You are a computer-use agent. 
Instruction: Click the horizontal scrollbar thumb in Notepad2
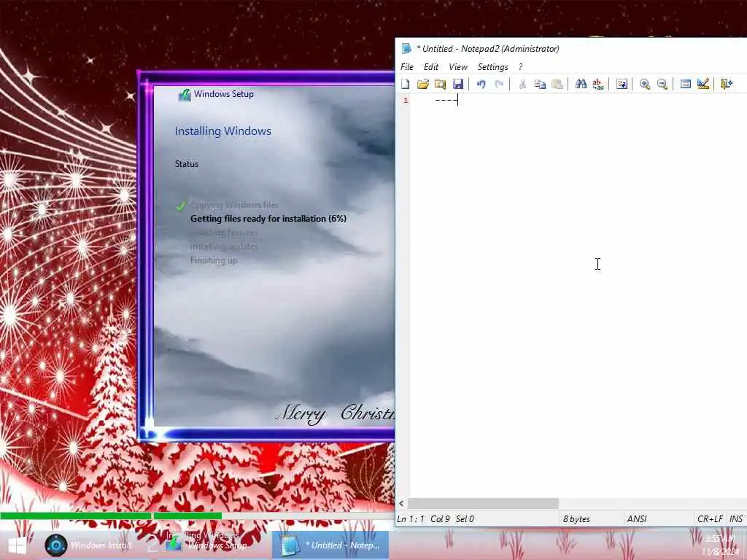[483, 503]
